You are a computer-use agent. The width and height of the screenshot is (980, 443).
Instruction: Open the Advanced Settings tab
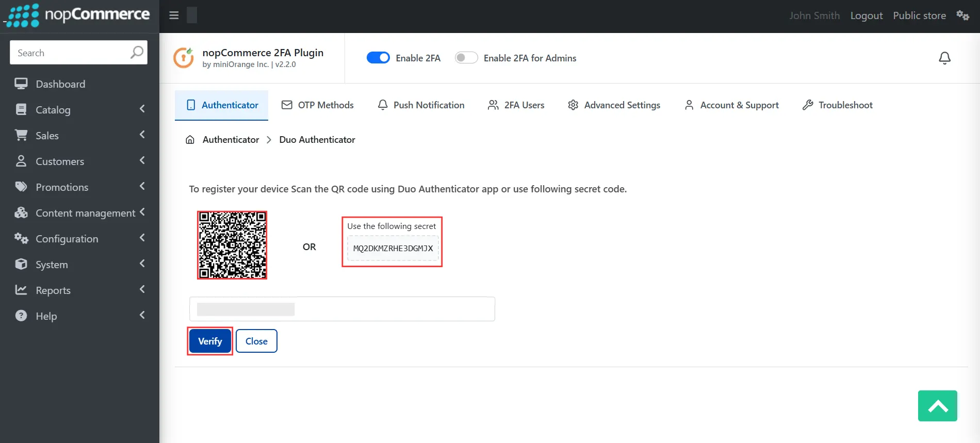(x=614, y=105)
